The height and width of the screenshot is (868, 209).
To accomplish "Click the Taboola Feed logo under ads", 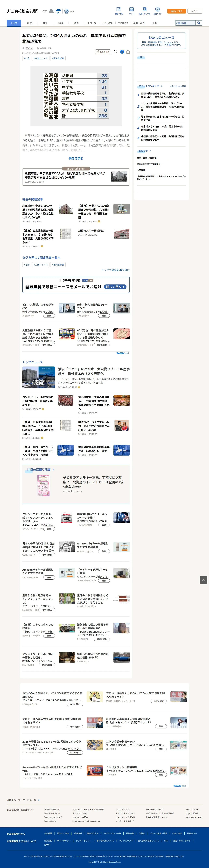I will (x=123, y=353).
